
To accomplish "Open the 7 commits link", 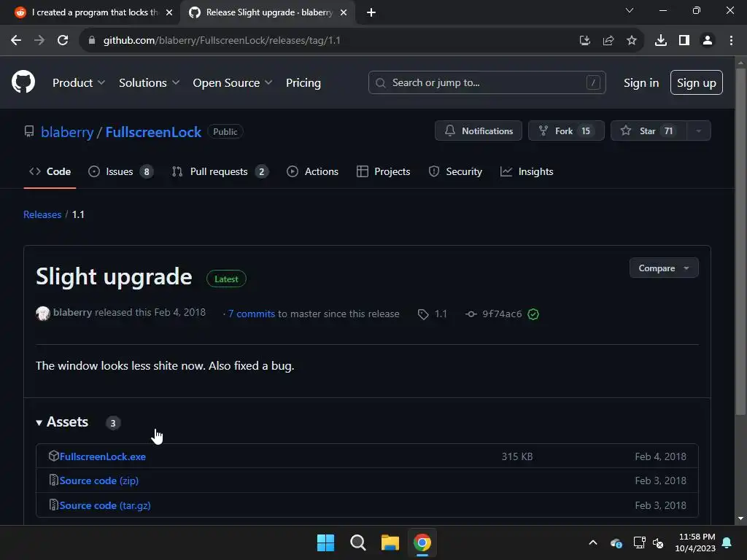I will click(251, 314).
